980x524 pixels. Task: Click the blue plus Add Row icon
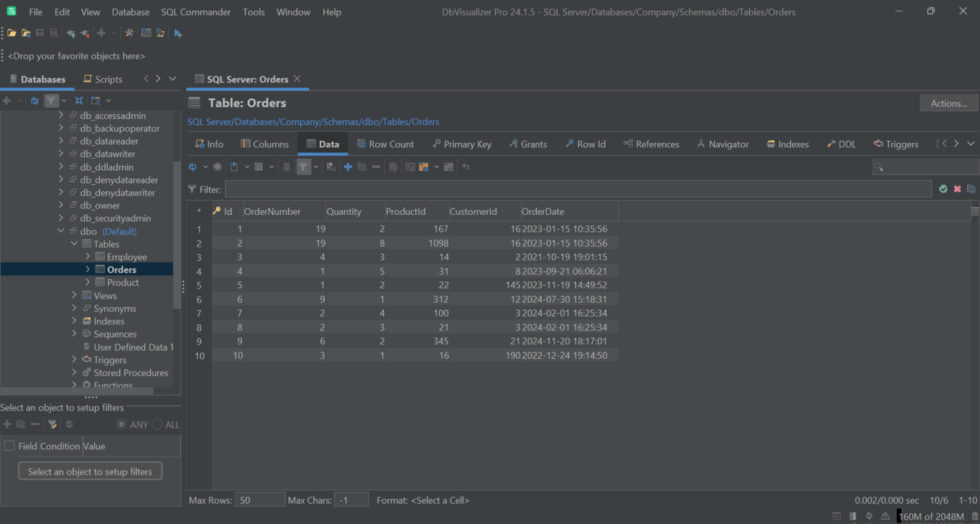(x=348, y=167)
